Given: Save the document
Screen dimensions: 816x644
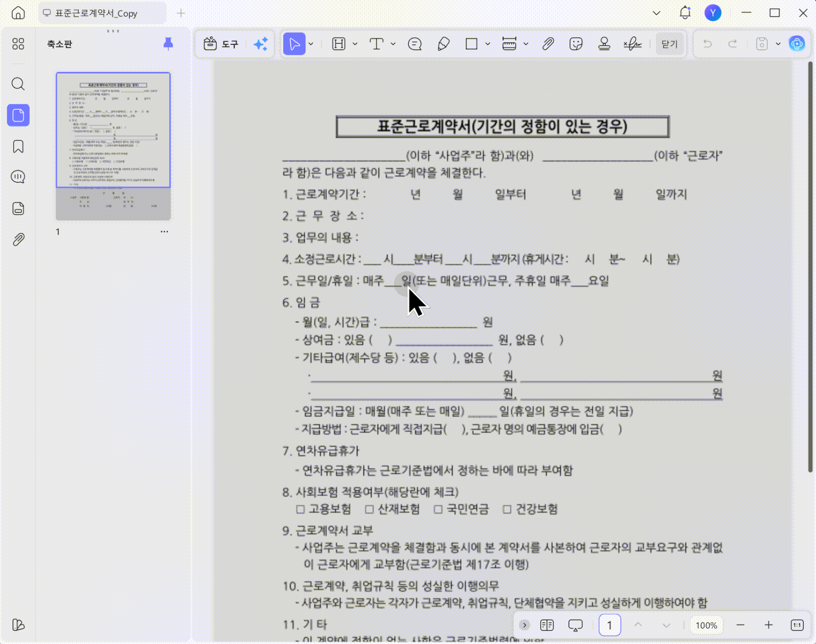Looking at the screenshot, I should click(762, 44).
